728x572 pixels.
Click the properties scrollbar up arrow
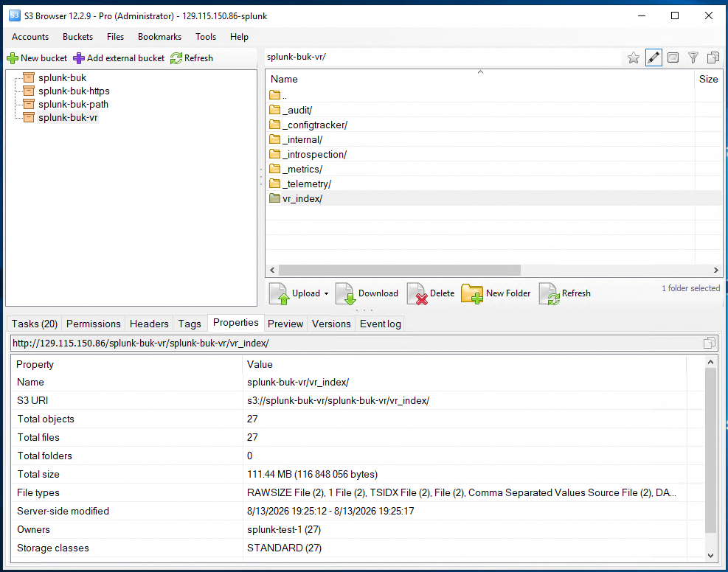point(710,362)
